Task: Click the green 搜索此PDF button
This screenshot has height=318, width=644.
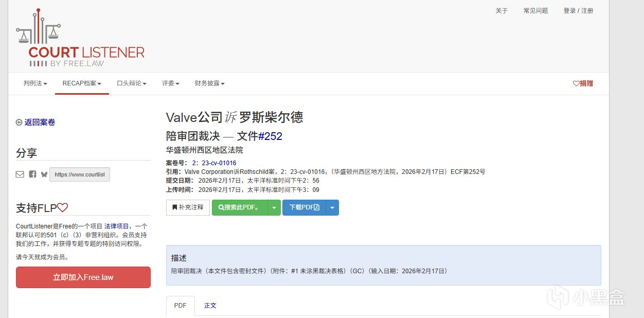Action: (x=240, y=207)
